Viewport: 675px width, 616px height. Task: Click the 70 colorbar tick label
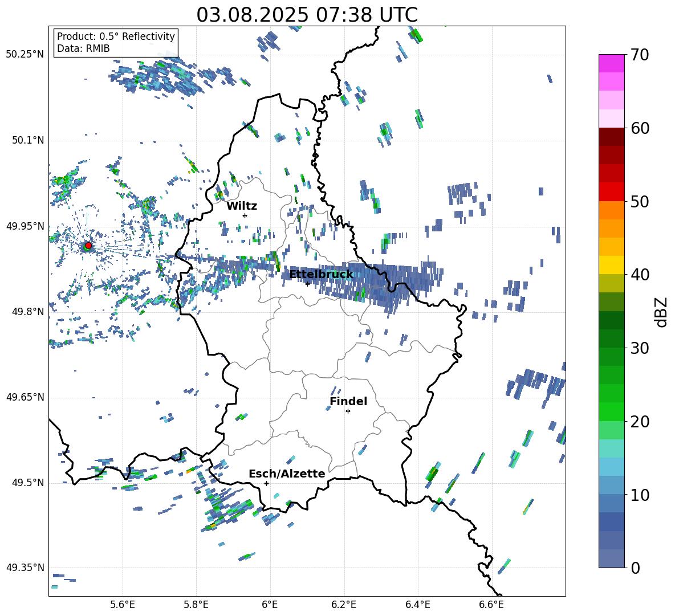(640, 55)
